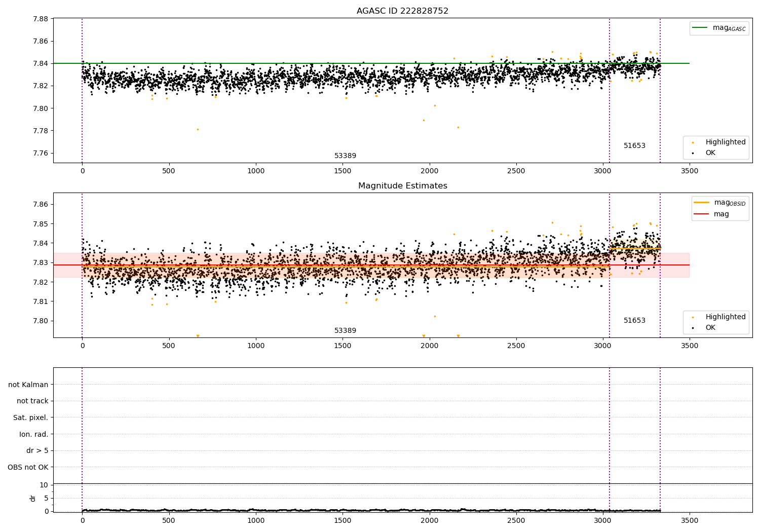The image size is (760, 532).
Task: Click the 'not Kalman' row label
Action: (x=28, y=385)
